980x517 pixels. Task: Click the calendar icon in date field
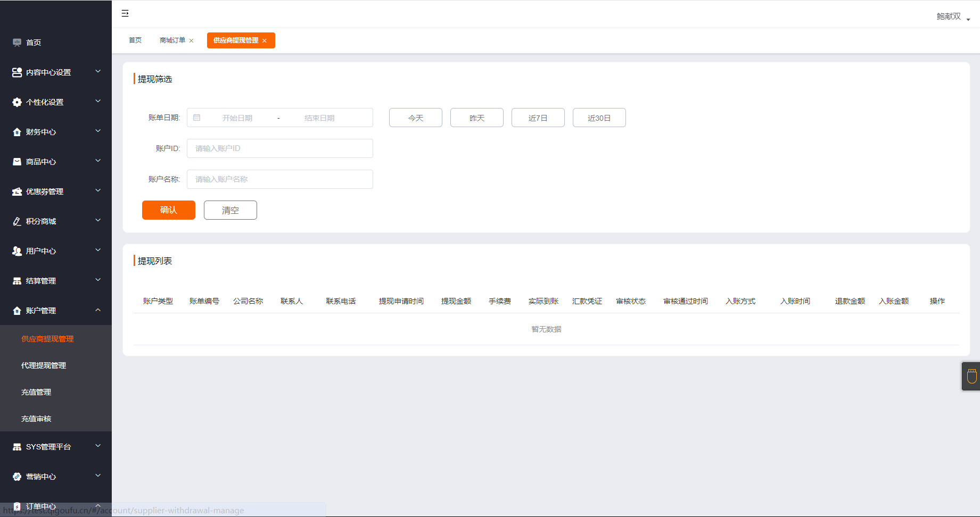(x=197, y=118)
